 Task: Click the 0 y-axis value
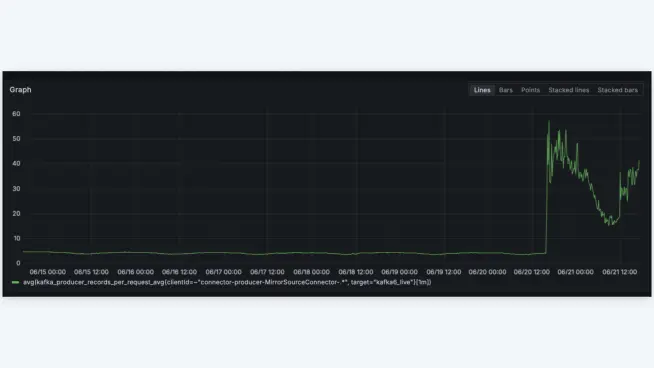coord(18,263)
